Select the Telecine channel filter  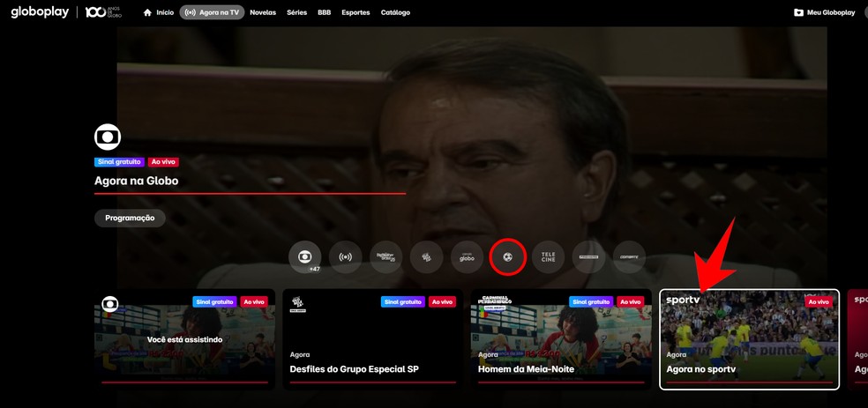[548, 257]
